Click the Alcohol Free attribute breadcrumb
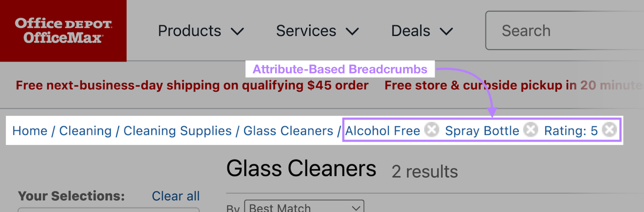Viewport: 644px width, 212px height. click(x=382, y=131)
